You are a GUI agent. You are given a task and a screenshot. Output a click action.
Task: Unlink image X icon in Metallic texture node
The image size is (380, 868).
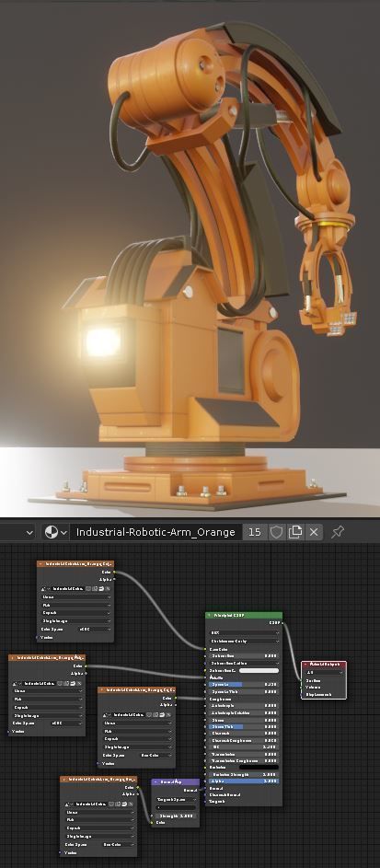point(78,683)
